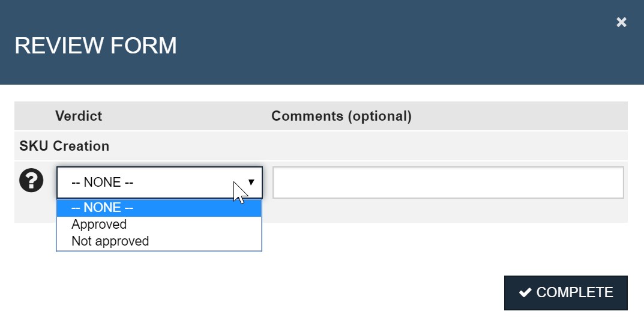The width and height of the screenshot is (644, 326).
Task: Focus the Comments text field
Action: pyautogui.click(x=448, y=183)
